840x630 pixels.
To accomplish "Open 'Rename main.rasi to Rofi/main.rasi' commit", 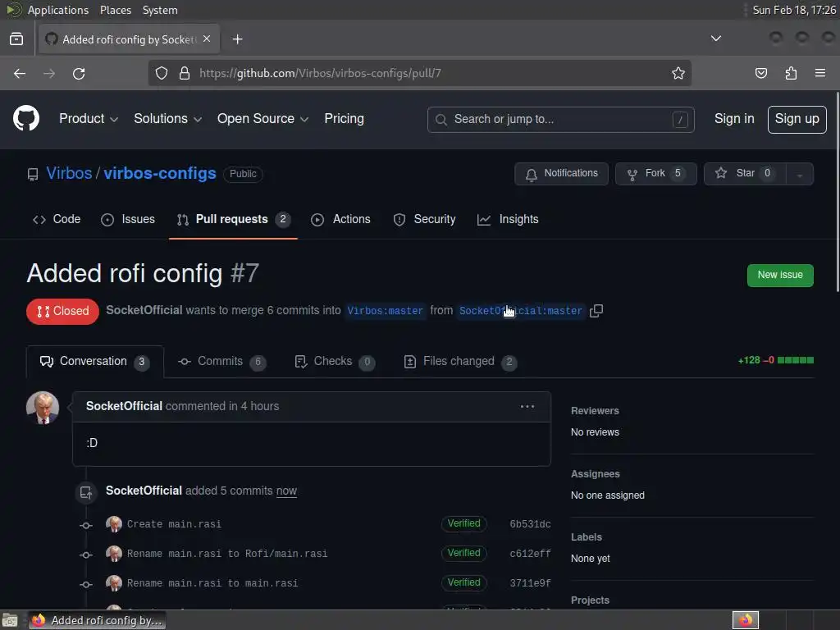I will point(227,554).
